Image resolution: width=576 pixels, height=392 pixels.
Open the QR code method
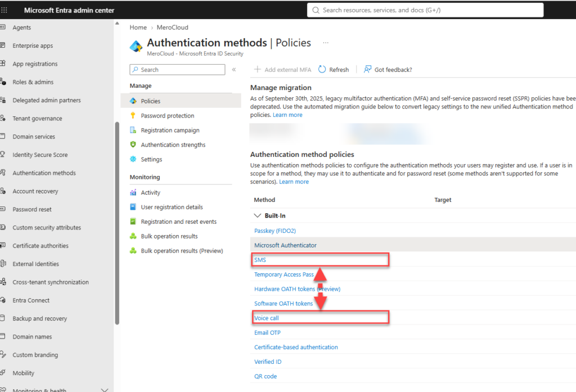tap(265, 376)
